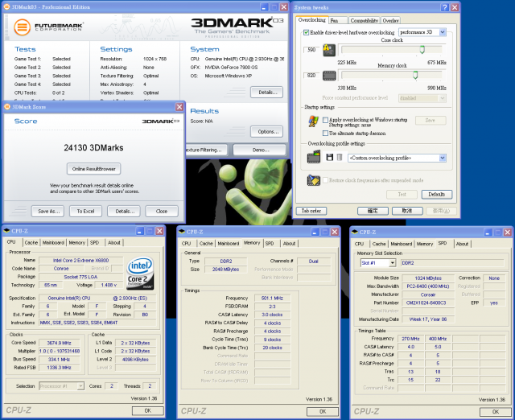Click the first CPU-Z window title icon
Image resolution: width=515 pixels, height=420 pixels.
coord(6,231)
